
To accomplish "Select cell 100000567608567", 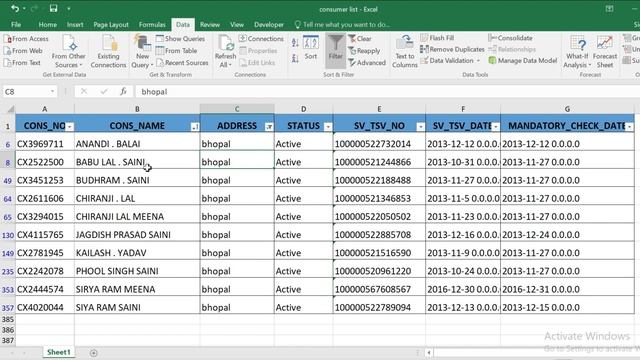I will click(379, 289).
